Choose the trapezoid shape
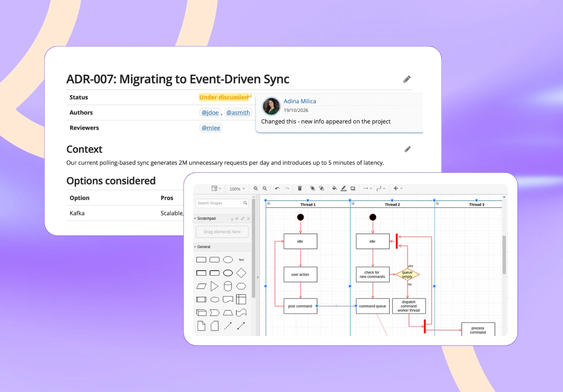Image resolution: width=563 pixels, height=392 pixels. [x=228, y=312]
